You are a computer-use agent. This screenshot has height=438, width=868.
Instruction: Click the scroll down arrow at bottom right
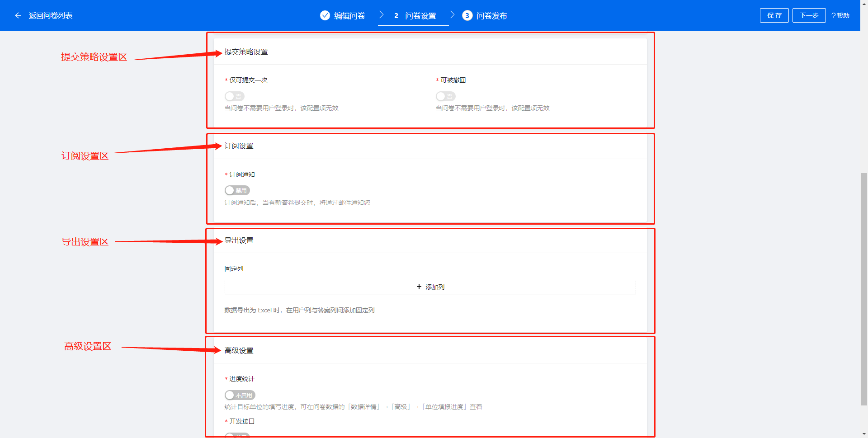pyautogui.click(x=864, y=434)
